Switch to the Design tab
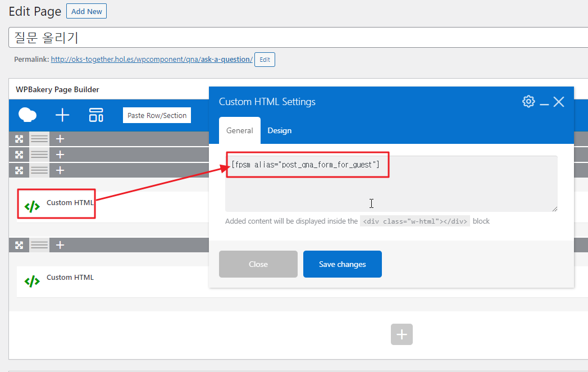Viewport: 588px width, 372px height. point(279,130)
